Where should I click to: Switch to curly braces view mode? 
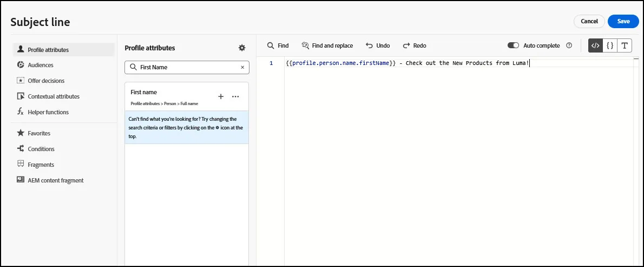[x=610, y=45]
